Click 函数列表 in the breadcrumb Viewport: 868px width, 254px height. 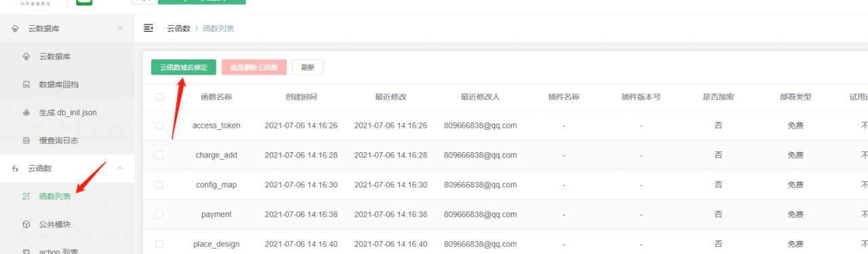[218, 29]
